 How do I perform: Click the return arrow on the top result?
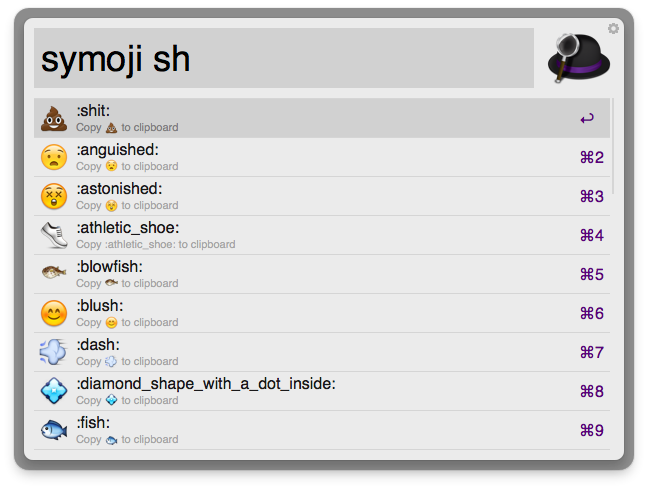[x=587, y=119]
